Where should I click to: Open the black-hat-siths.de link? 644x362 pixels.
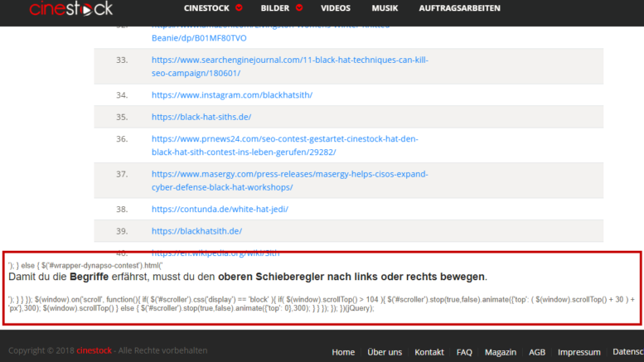201,117
